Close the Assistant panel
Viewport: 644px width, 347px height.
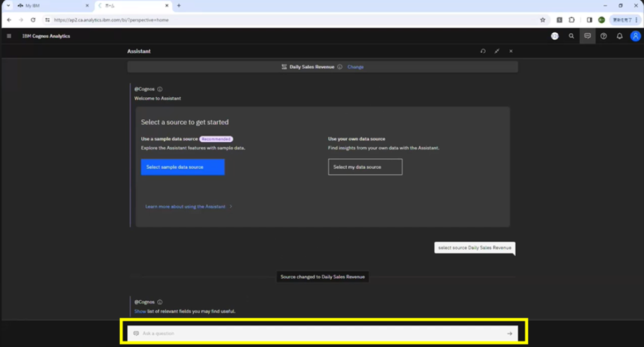coord(511,51)
